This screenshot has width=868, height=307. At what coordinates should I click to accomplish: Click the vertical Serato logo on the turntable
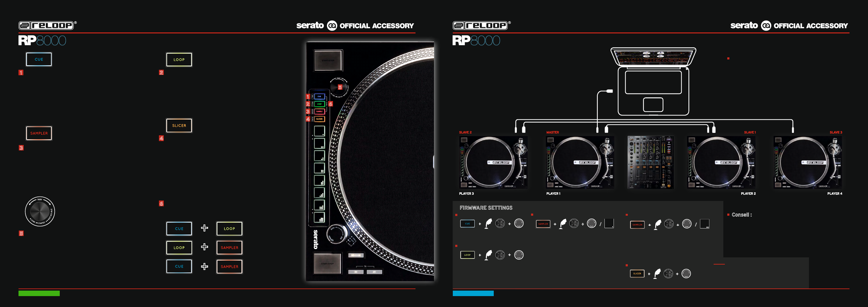pyautogui.click(x=316, y=239)
